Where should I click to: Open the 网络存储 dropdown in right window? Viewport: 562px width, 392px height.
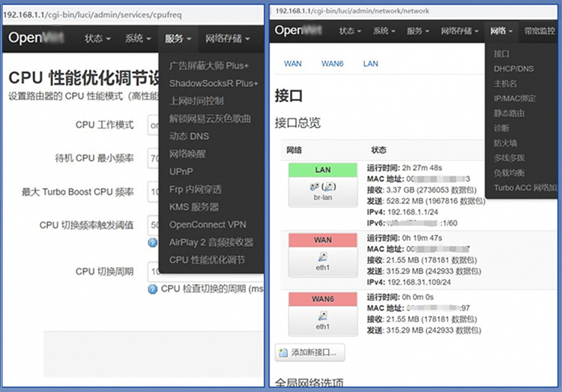click(459, 31)
